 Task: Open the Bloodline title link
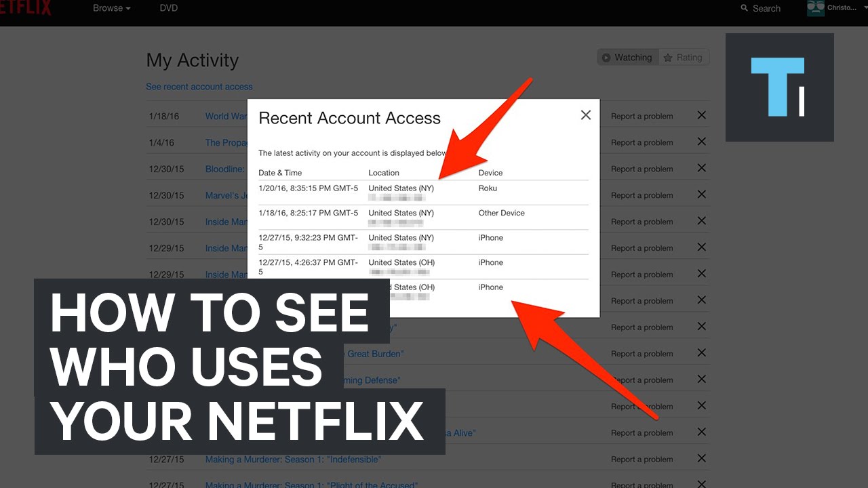(x=225, y=169)
